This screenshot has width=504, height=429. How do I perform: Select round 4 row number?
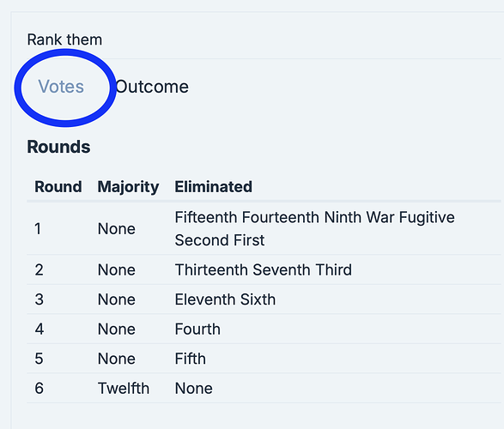pos(39,329)
